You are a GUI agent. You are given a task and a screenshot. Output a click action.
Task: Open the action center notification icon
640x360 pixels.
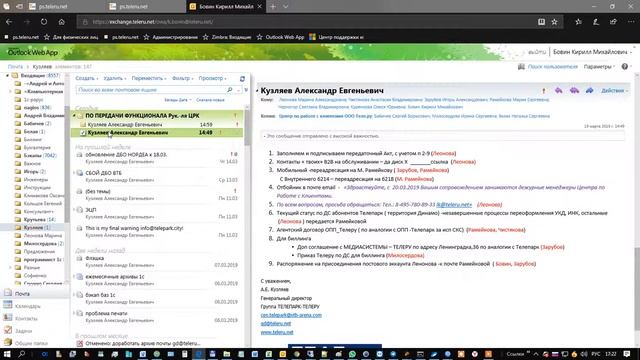coord(627,354)
